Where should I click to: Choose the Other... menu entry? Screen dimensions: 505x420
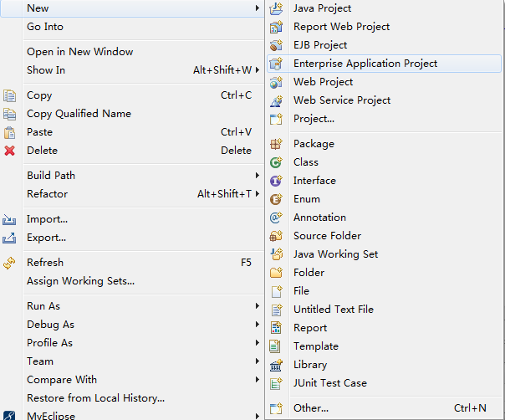point(384,408)
